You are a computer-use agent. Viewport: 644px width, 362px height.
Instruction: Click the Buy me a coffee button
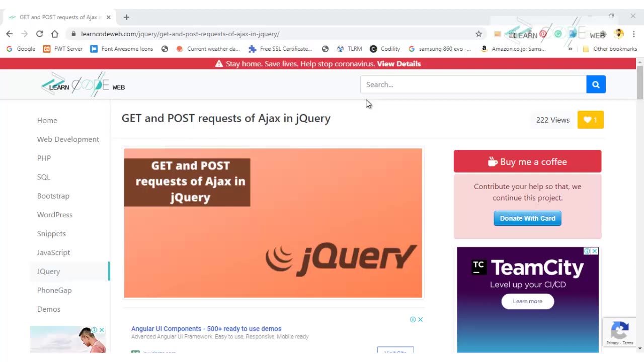(x=527, y=161)
